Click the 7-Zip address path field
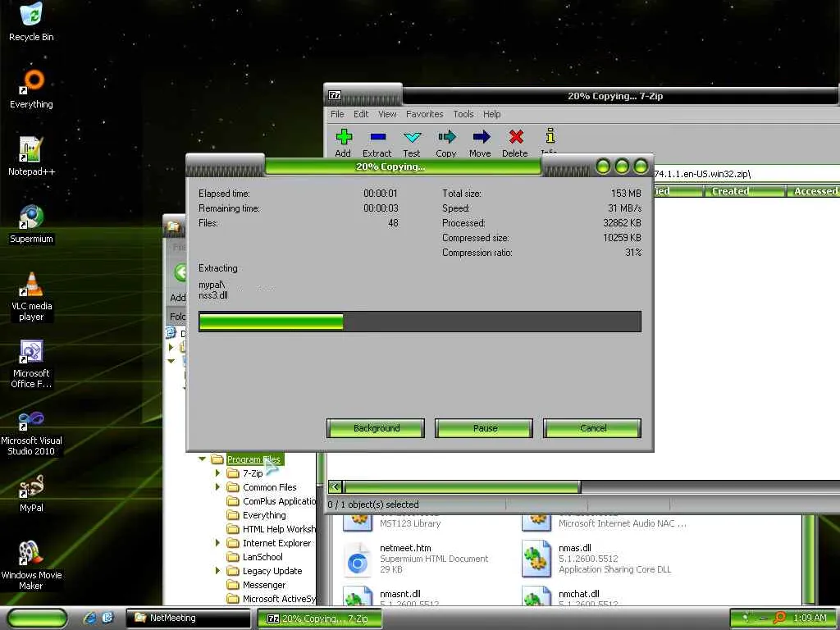 pyautogui.click(x=745, y=174)
